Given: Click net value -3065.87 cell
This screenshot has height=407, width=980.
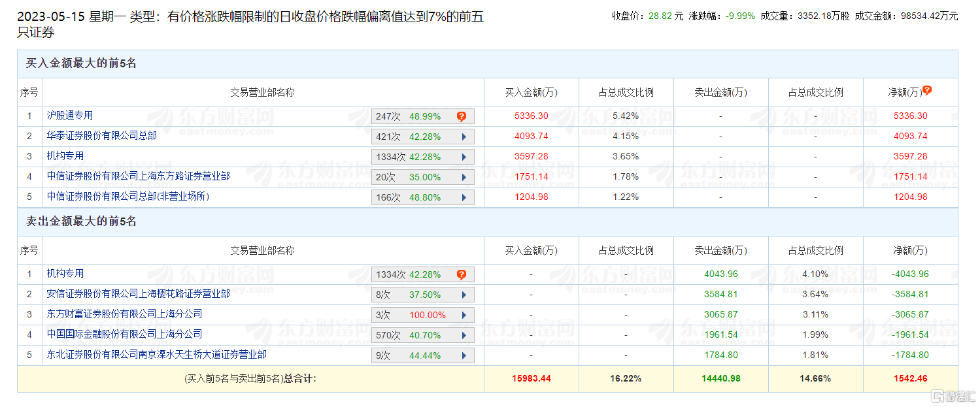Looking at the screenshot, I should click(910, 314).
